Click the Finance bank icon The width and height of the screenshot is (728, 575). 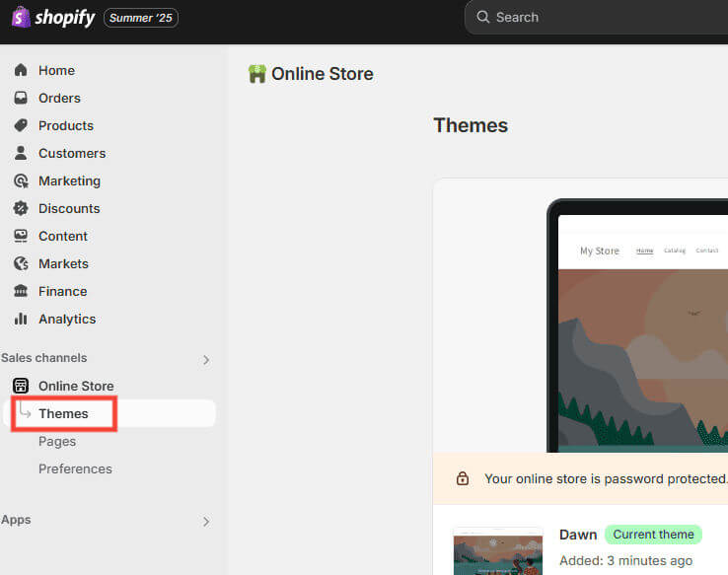(21, 291)
